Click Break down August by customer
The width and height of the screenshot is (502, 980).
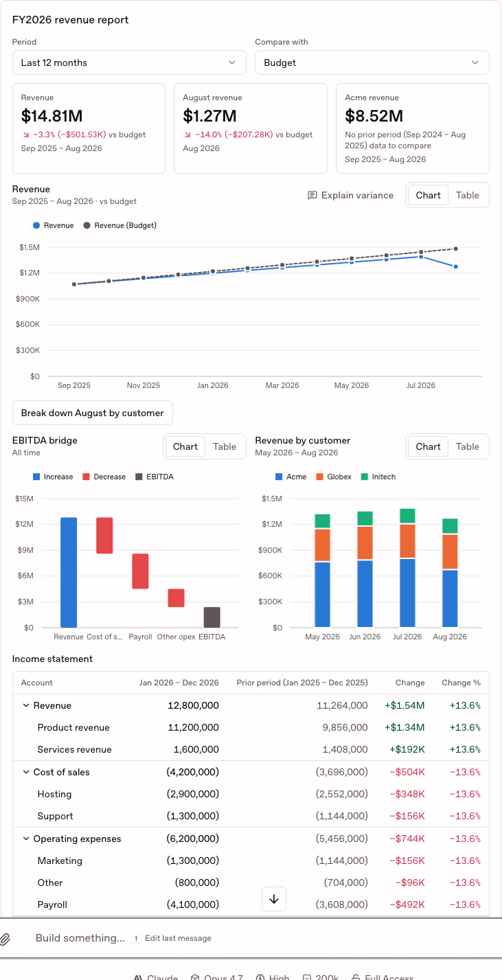tap(93, 413)
